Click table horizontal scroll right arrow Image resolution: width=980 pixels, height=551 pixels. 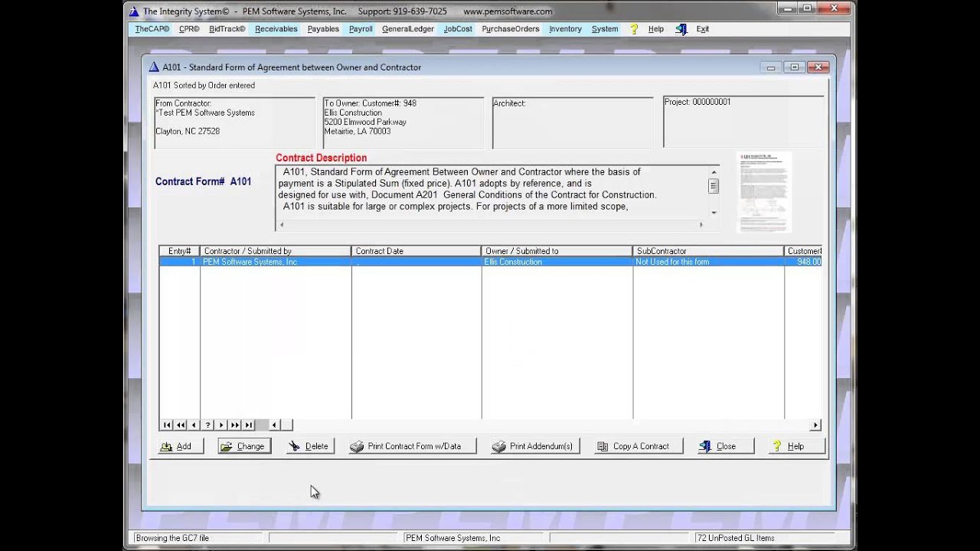(x=815, y=425)
